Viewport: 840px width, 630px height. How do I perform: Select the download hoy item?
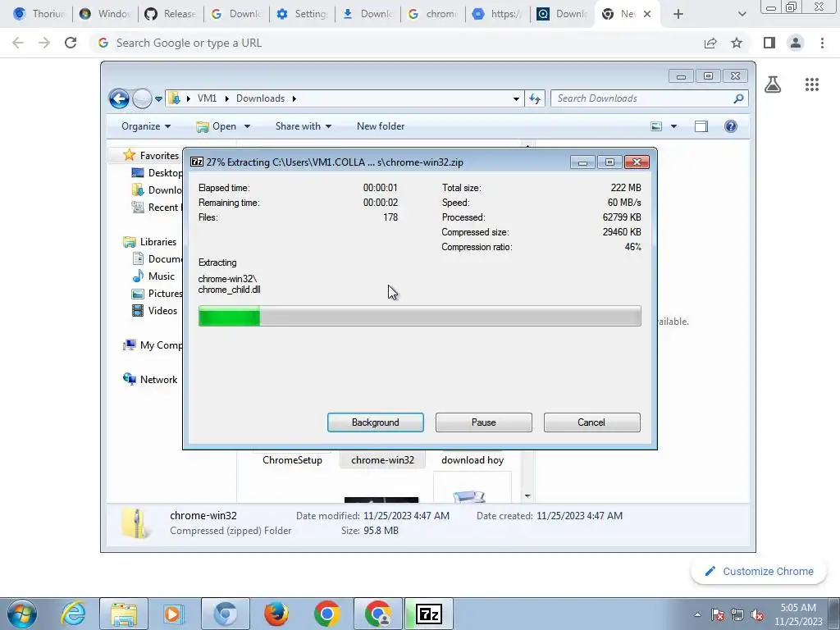point(472,459)
